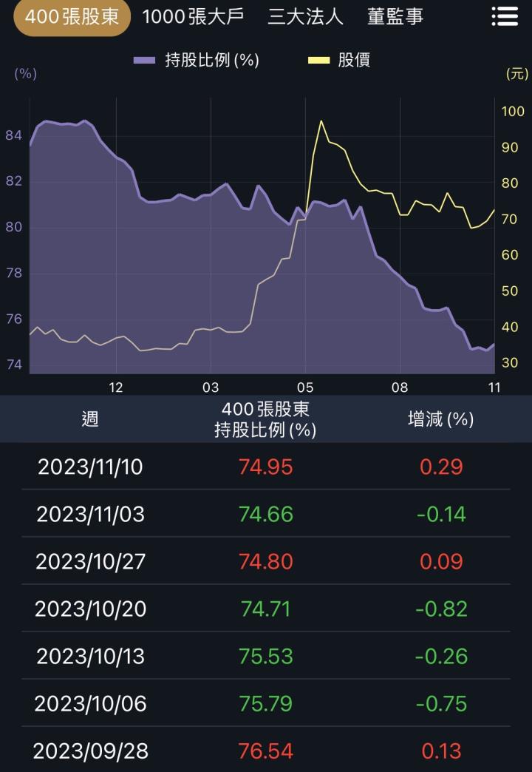Click the purple 持股比例 legend swatch
This screenshot has width=532, height=772.
(144, 60)
